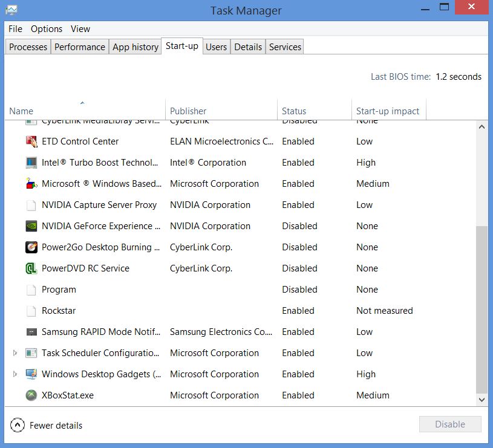This screenshot has width=493, height=448.
Task: Select the Program entry name
Action: click(x=59, y=290)
